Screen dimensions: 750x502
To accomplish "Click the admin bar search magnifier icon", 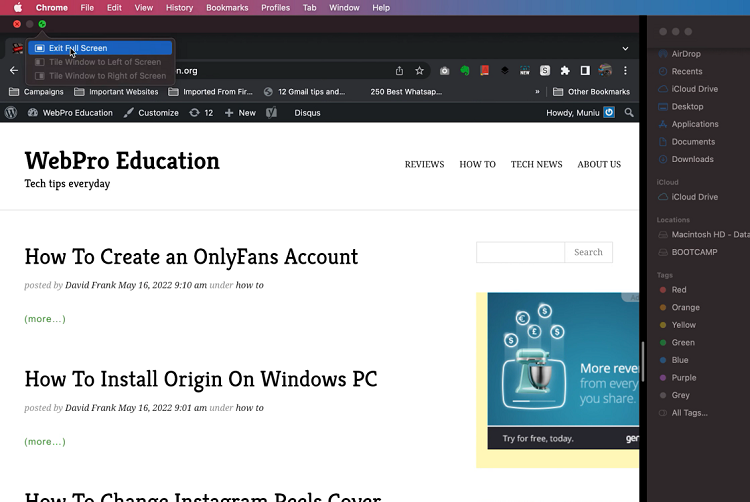I will 629,113.
